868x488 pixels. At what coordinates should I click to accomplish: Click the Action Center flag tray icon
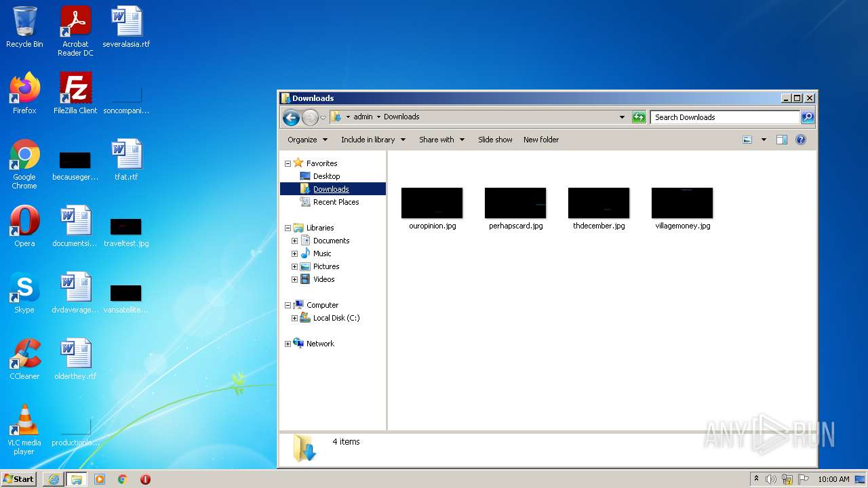pyautogui.click(x=802, y=479)
